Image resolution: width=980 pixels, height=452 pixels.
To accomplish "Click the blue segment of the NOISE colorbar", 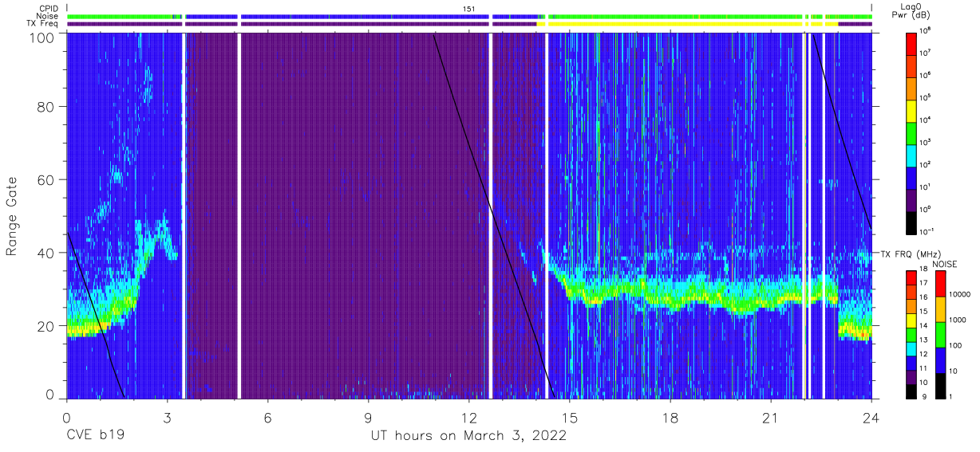I will (942, 359).
